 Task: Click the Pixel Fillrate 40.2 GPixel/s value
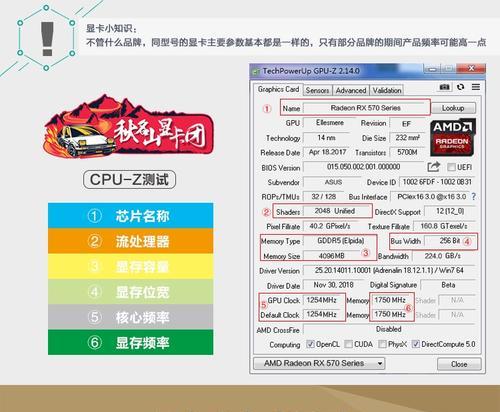(x=330, y=226)
